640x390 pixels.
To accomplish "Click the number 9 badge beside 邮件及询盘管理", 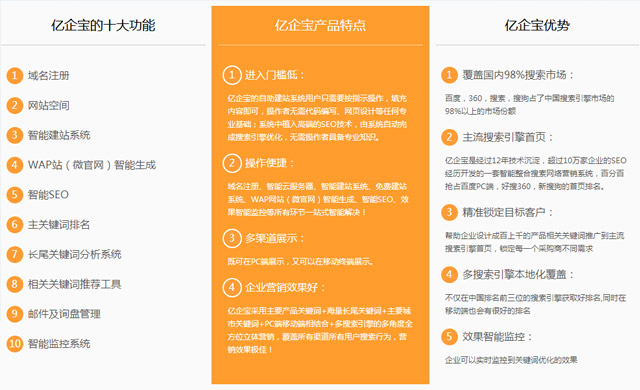I will tap(15, 314).
